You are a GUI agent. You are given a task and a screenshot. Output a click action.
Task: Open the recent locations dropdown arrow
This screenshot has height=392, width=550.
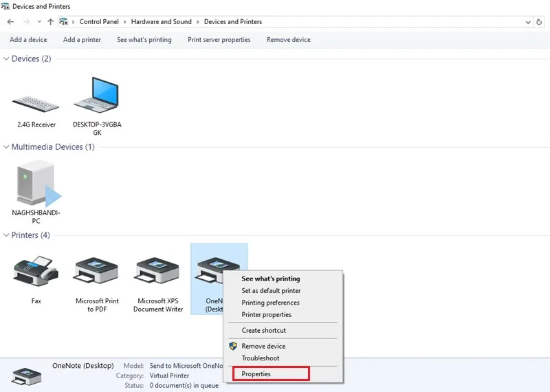[39, 22]
